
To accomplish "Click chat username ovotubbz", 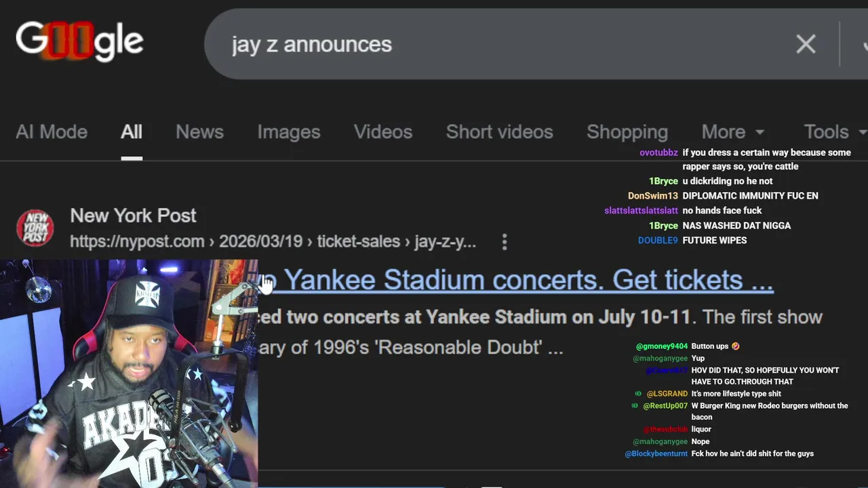I will coord(658,152).
